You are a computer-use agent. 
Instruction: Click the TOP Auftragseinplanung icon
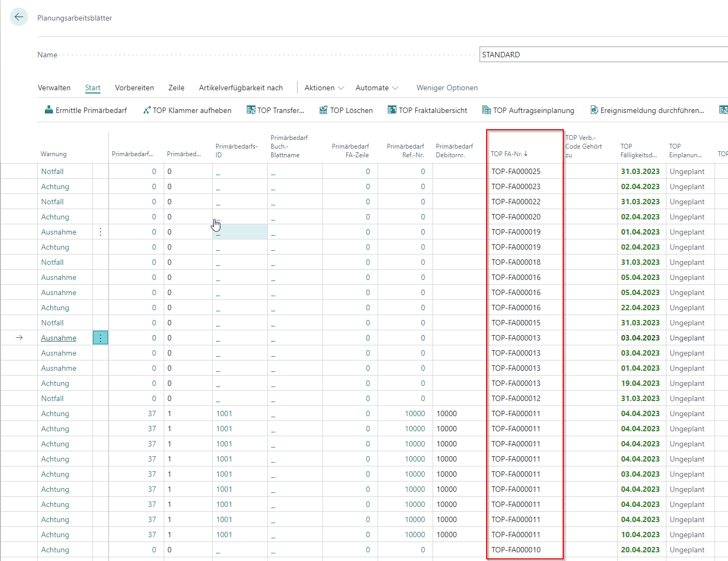click(x=487, y=110)
